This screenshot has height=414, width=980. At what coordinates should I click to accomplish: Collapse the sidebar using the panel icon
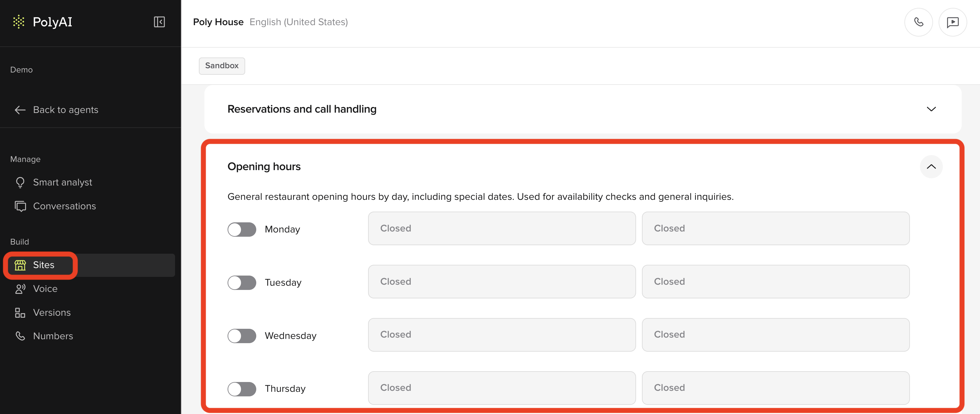click(159, 22)
